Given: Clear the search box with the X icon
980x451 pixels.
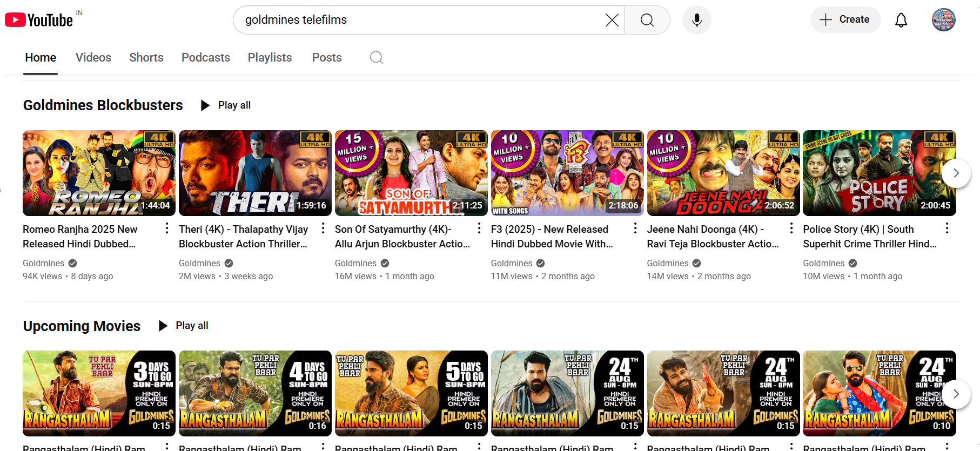Looking at the screenshot, I should coord(612,21).
